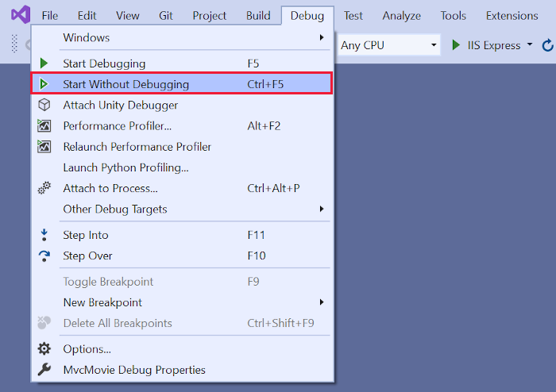Click the Attach to Process gears icon
This screenshot has width=556, height=392.
44,188
